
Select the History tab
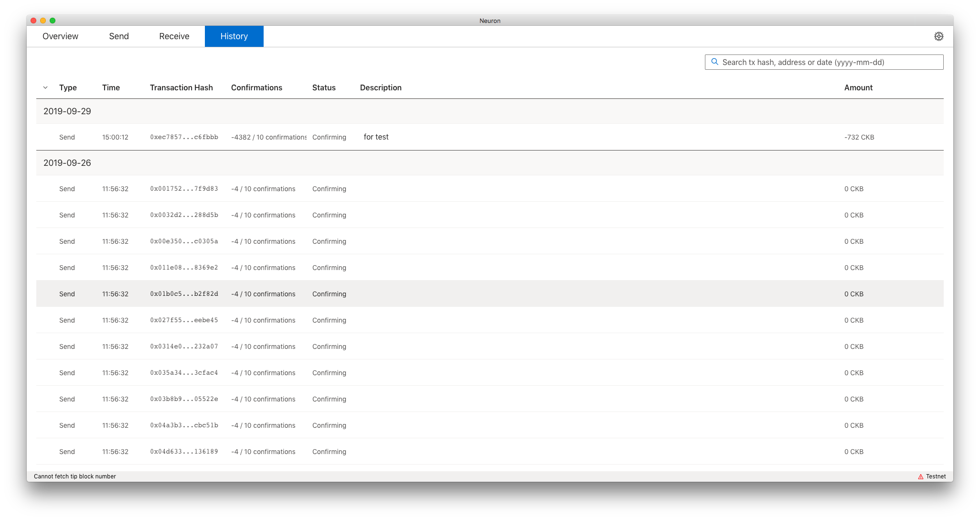point(234,36)
